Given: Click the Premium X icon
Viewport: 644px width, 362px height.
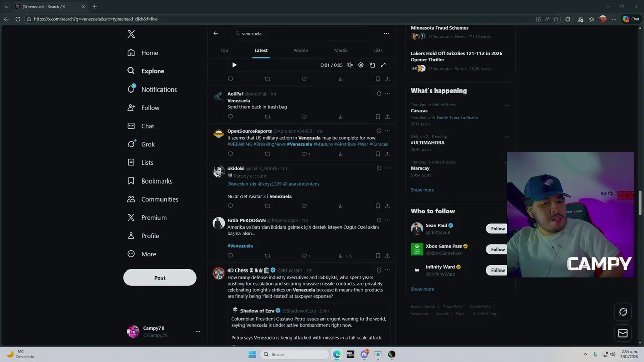Looking at the screenshot, I should point(131,218).
